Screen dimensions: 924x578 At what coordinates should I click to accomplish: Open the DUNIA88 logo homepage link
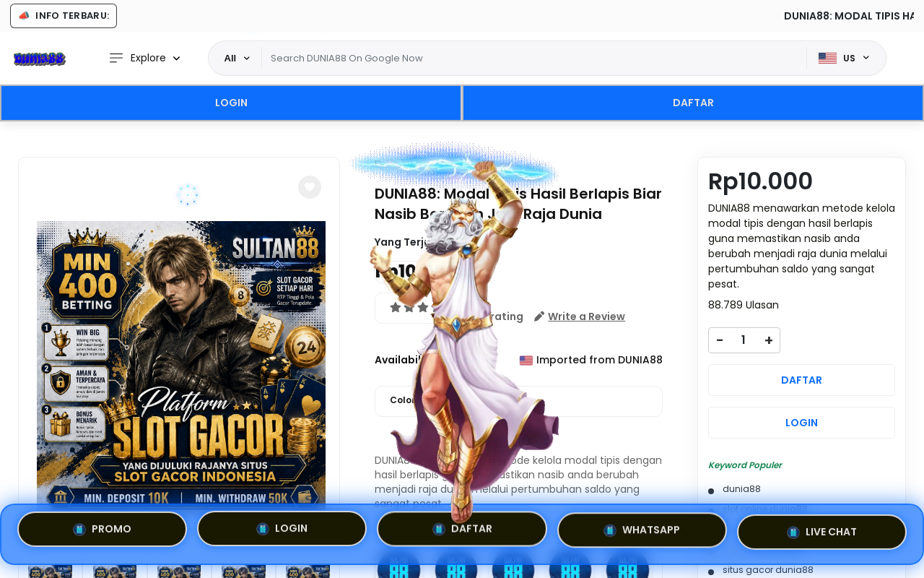40,59
